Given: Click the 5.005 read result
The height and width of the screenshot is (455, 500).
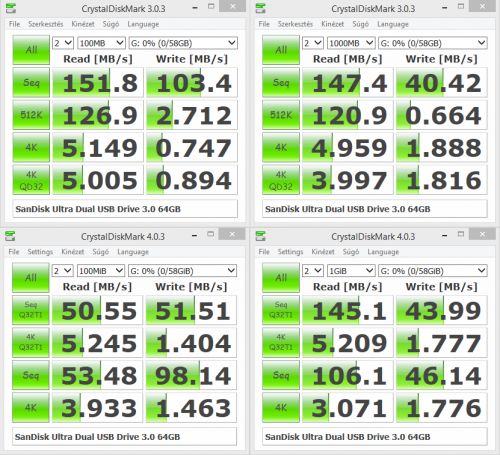Looking at the screenshot, I should point(98,180).
